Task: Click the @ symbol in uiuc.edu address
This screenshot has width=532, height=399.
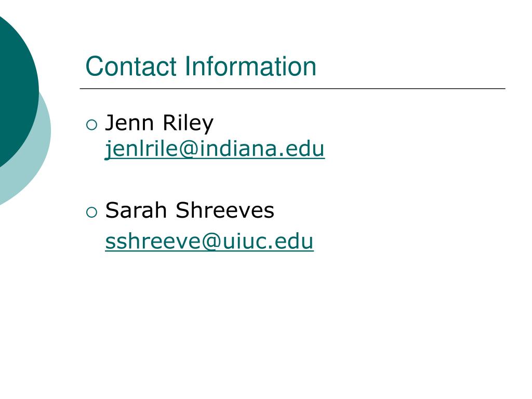Action: 211,242
